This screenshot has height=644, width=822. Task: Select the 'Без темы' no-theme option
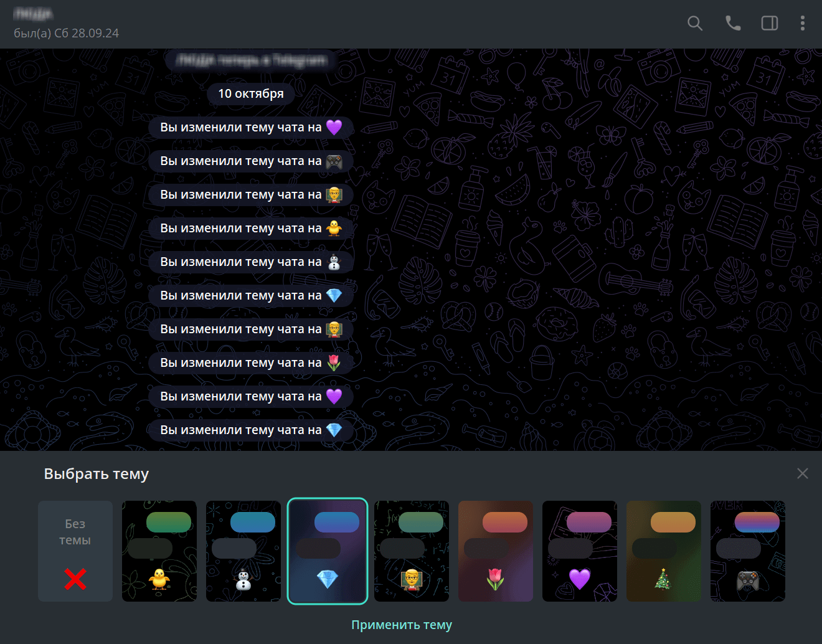pyautogui.click(x=75, y=551)
